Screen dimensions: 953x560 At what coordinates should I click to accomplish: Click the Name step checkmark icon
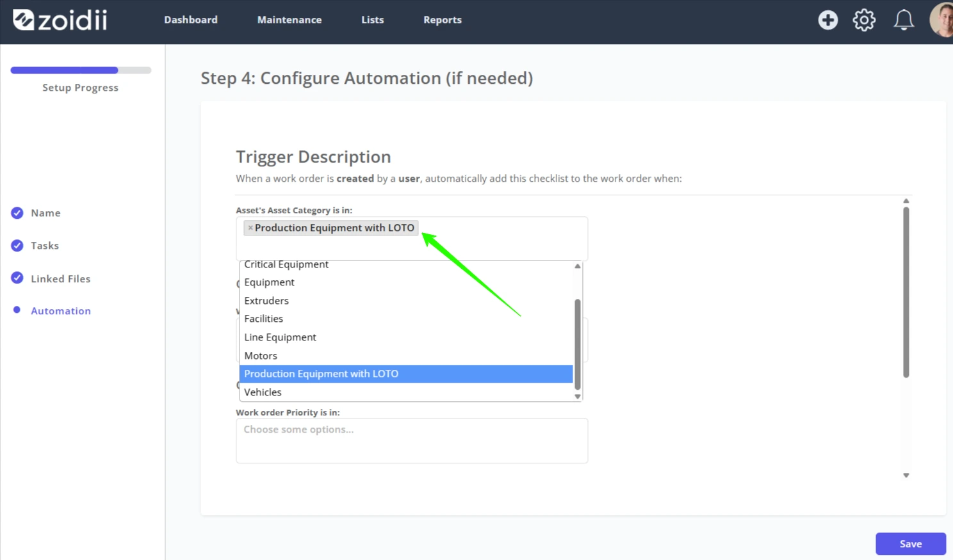click(17, 213)
